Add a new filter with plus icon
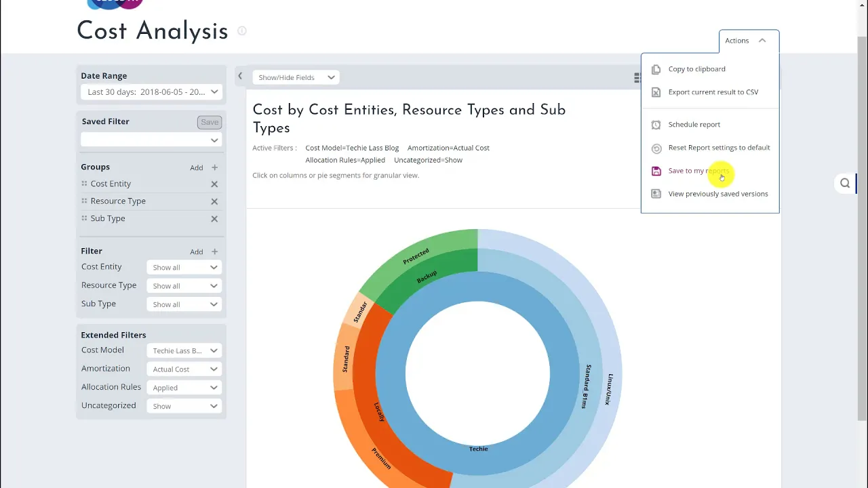This screenshot has width=868, height=488. [x=214, y=251]
